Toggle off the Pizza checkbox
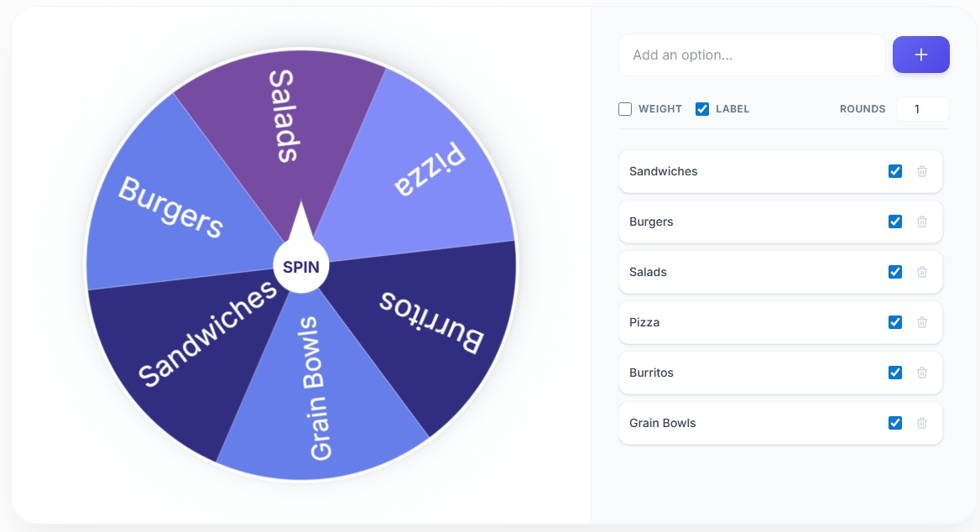 point(895,322)
